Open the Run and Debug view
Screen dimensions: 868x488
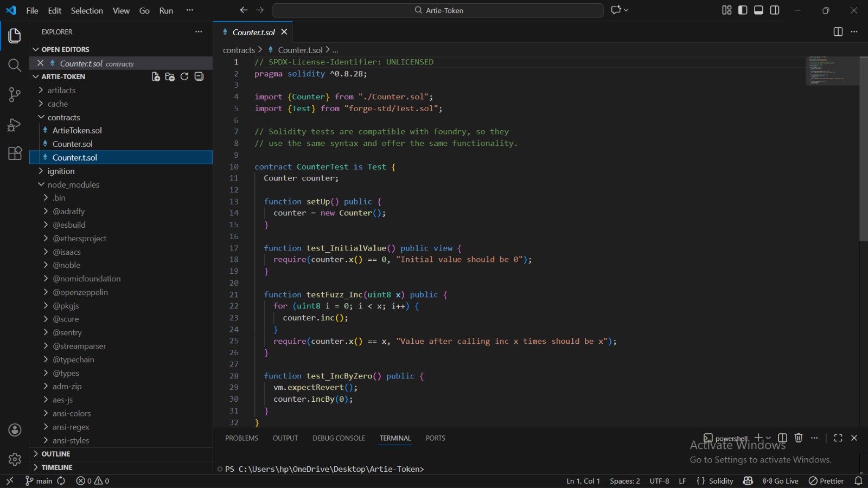click(x=15, y=125)
